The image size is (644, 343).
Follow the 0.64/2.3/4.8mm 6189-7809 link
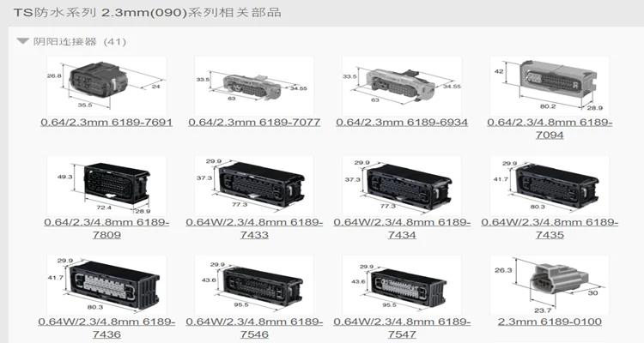pyautogui.click(x=106, y=229)
